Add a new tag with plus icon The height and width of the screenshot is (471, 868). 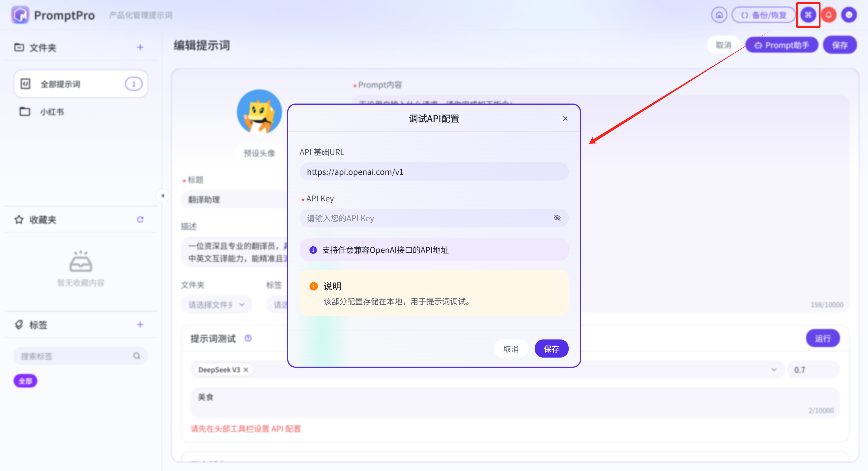pos(140,324)
